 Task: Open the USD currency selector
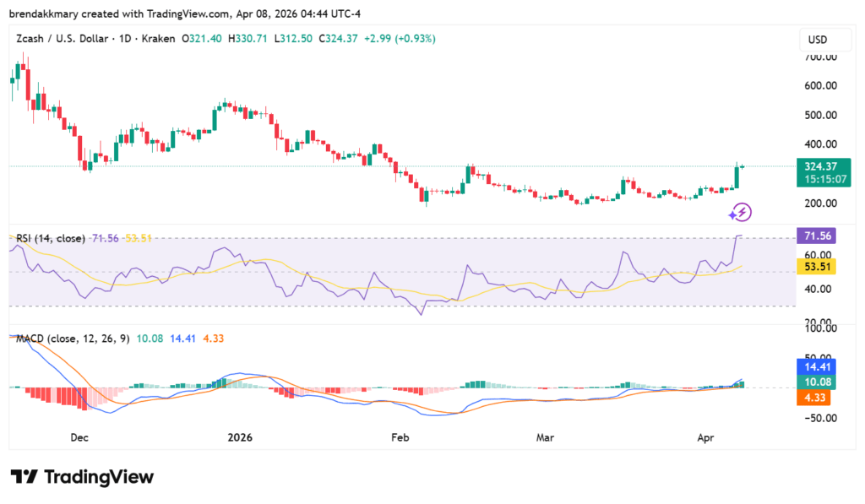coord(824,39)
